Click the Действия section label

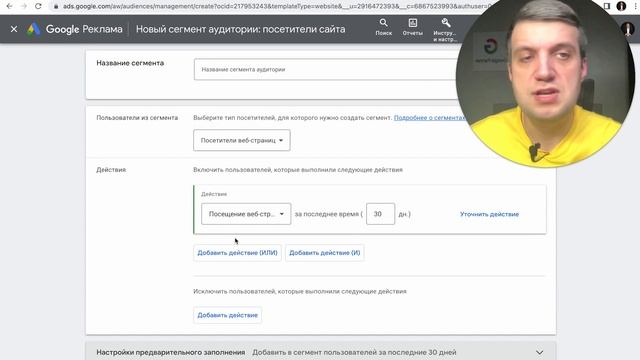point(111,170)
